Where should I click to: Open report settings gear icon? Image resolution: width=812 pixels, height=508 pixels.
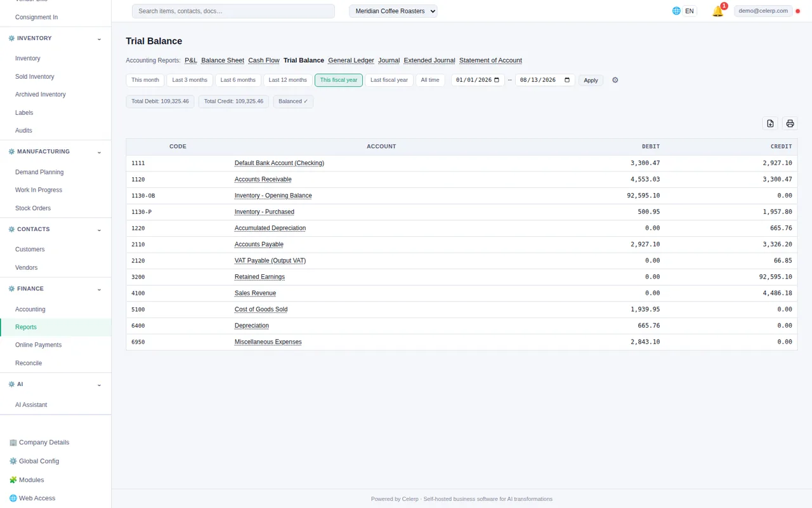coord(615,80)
